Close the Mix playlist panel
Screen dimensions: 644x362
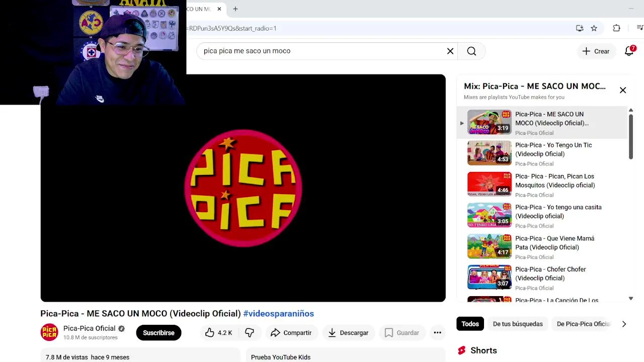(623, 90)
